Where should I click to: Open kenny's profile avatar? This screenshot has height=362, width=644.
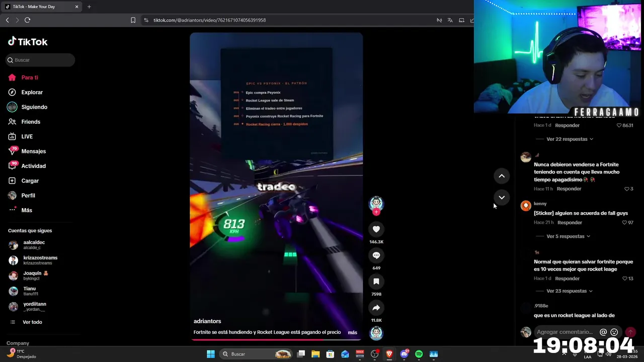point(526,206)
